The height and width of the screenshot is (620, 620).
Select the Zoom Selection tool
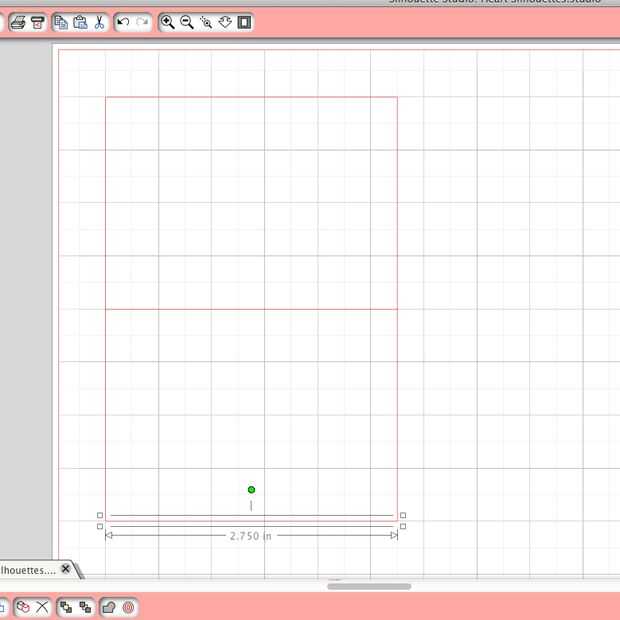click(x=206, y=22)
